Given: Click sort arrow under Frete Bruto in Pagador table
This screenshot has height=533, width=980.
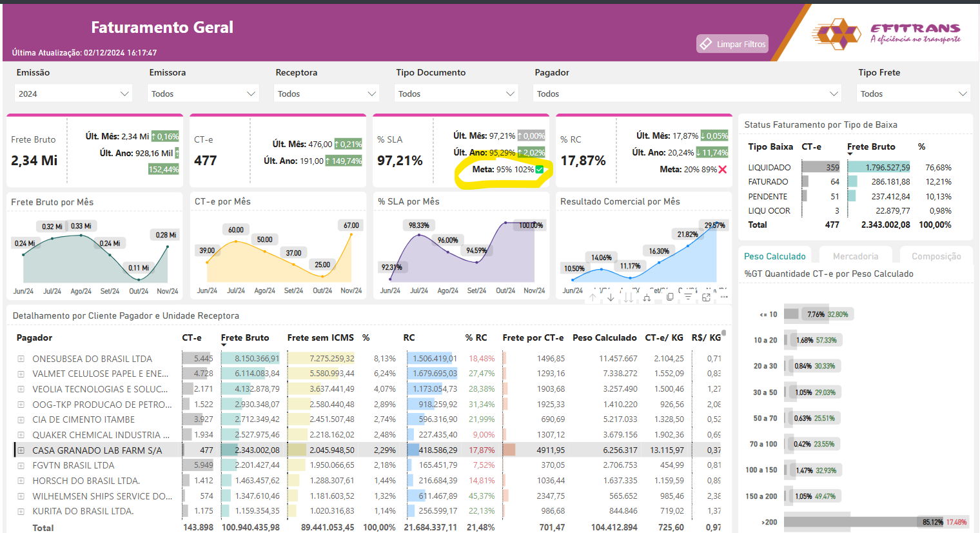Looking at the screenshot, I should coord(224,345).
